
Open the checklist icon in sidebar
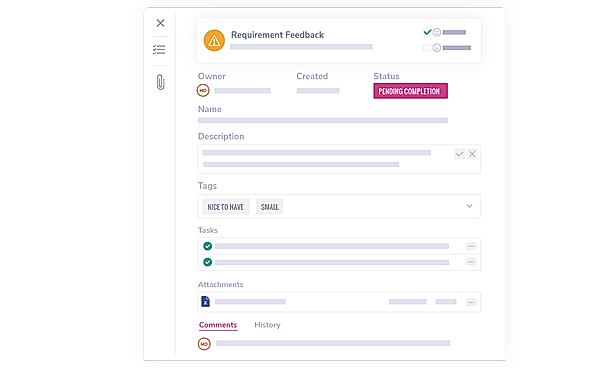159,50
